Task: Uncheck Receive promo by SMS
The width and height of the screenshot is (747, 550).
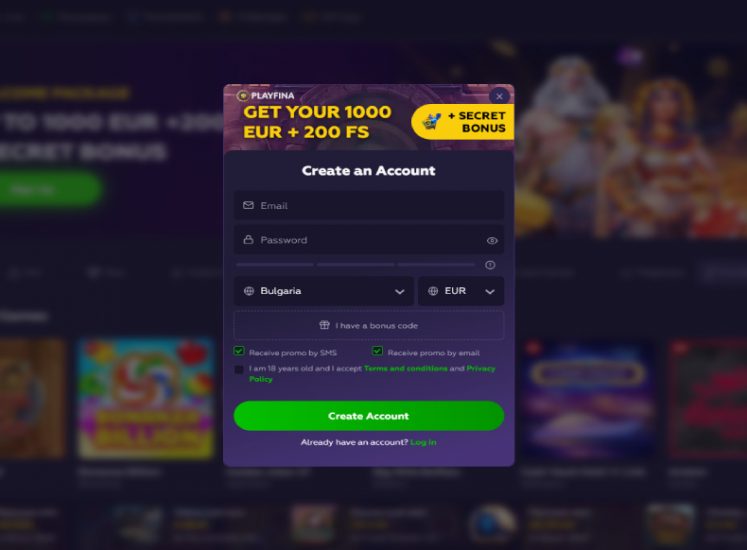Action: tap(239, 351)
